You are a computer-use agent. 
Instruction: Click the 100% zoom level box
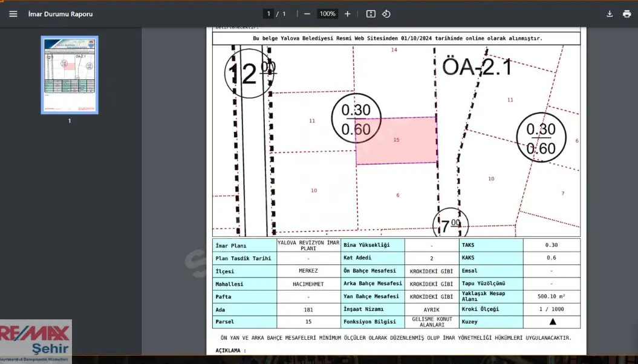point(328,14)
